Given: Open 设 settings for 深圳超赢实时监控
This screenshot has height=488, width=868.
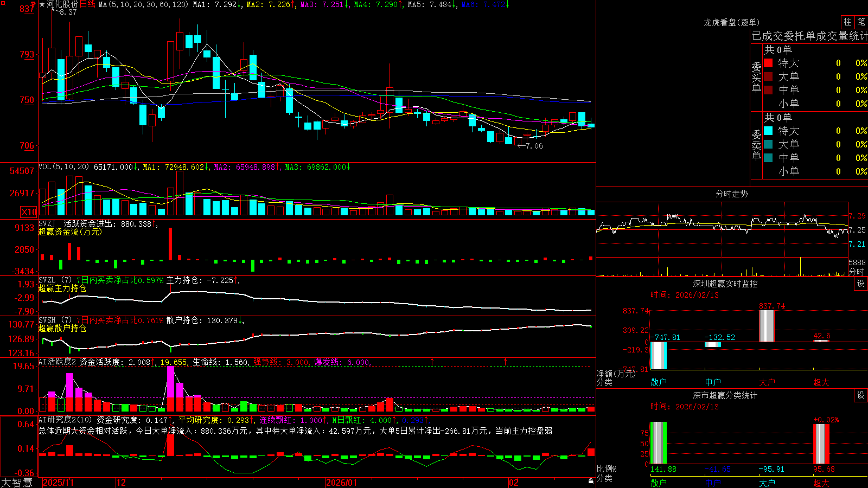Looking at the screenshot, I should [x=861, y=284].
